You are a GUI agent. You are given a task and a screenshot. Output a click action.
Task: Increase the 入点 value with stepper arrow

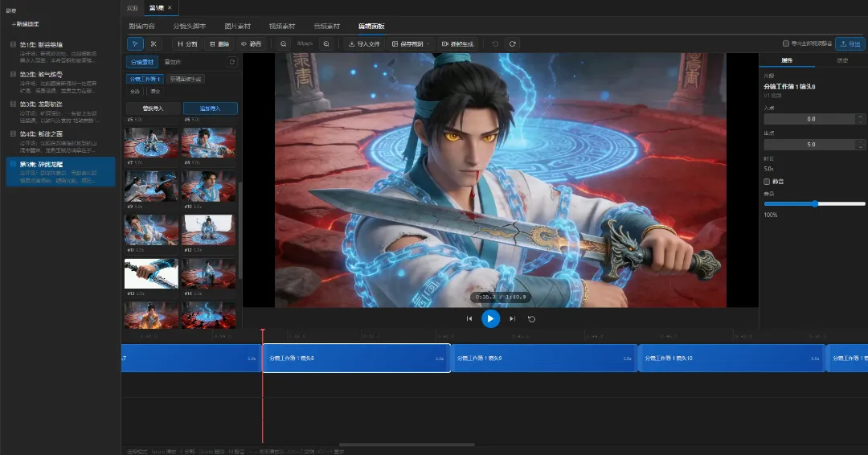(x=861, y=117)
